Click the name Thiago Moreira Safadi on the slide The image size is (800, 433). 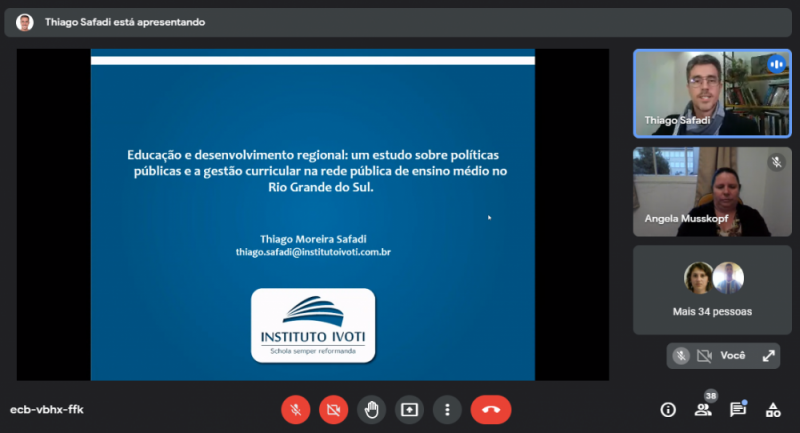coord(313,239)
